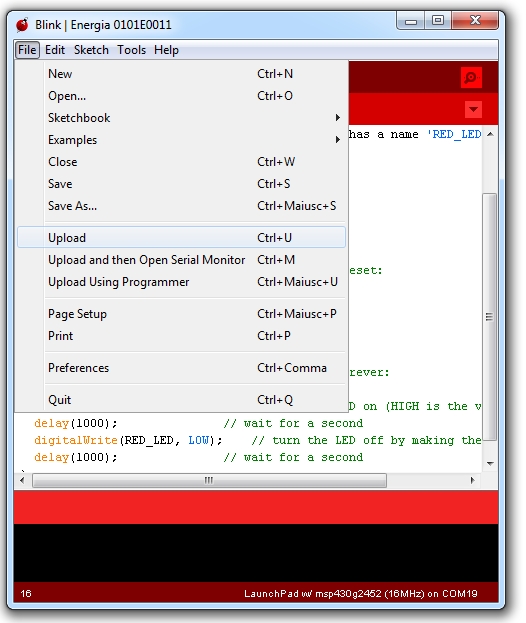The height and width of the screenshot is (623, 526).
Task: Choose Save As... menu item
Action: [x=182, y=206]
